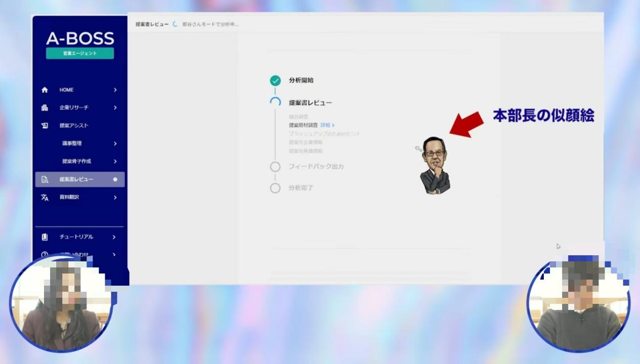Click the empty circle for フィードバック出力

tap(275, 167)
